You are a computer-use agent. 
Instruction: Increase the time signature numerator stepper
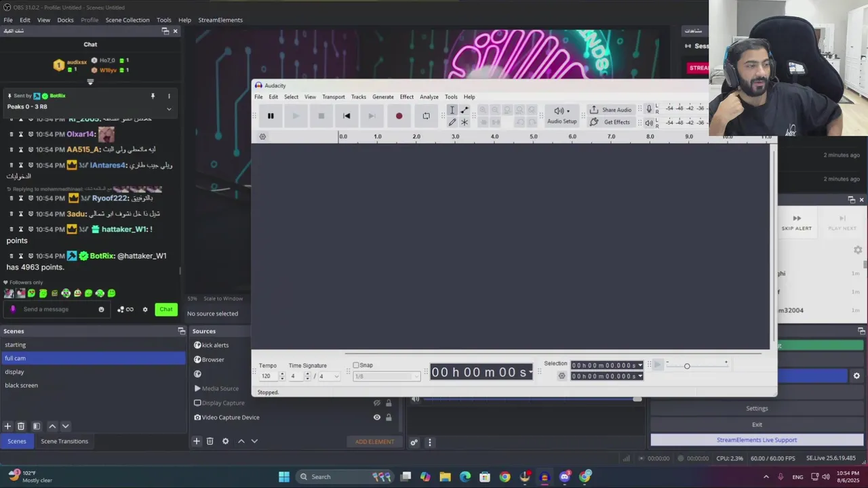(307, 374)
